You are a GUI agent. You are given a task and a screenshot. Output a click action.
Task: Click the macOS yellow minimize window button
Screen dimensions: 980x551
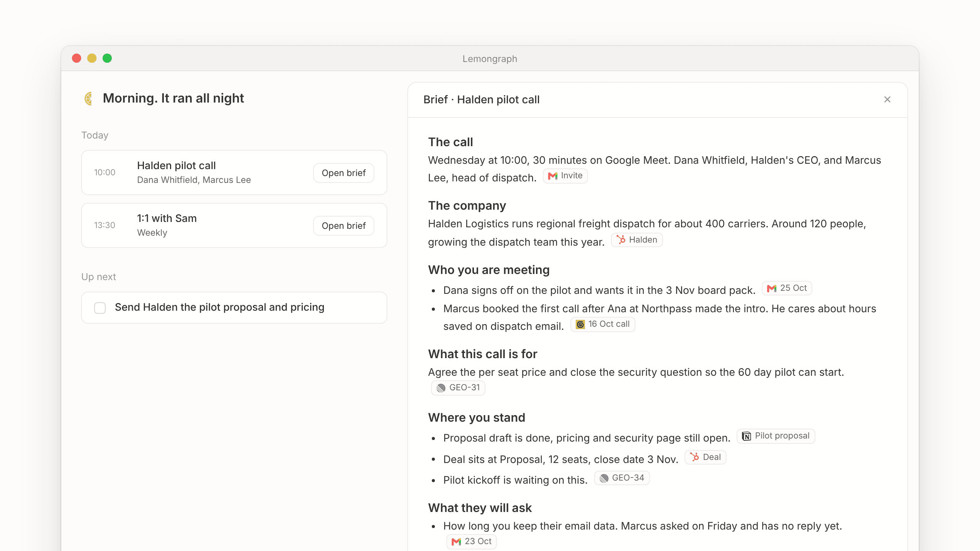point(92,58)
